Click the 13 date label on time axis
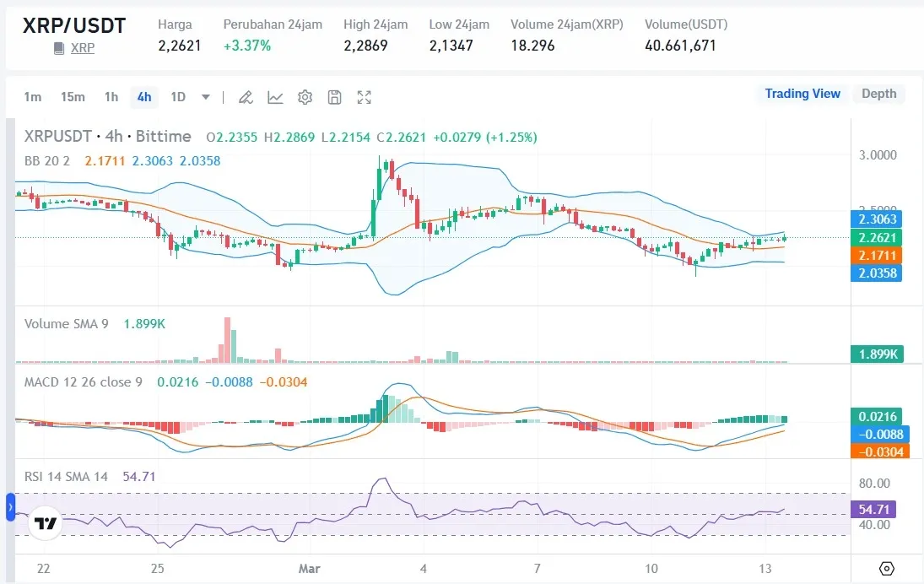Viewport: 924px width, 584px height. pyautogui.click(x=765, y=569)
